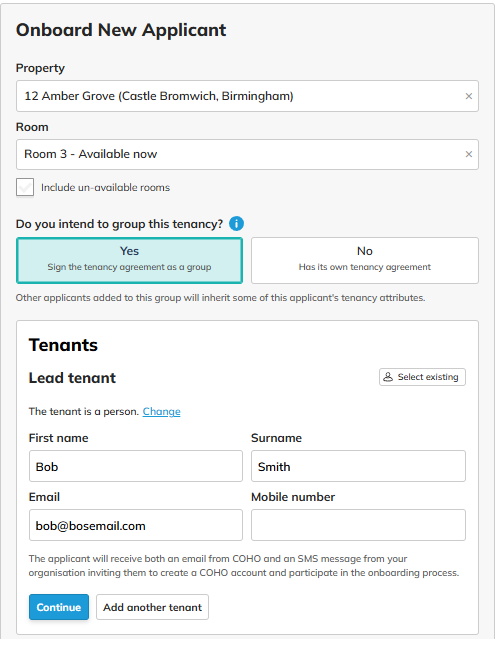Viewport: 496px width, 654px height.
Task: Focus the First name field containing Bob
Action: (136, 466)
